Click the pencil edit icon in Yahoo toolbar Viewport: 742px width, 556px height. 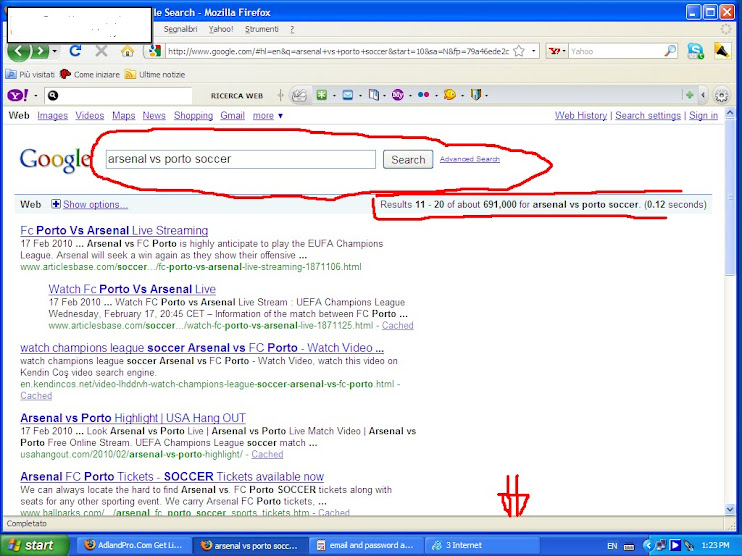[x=299, y=96]
